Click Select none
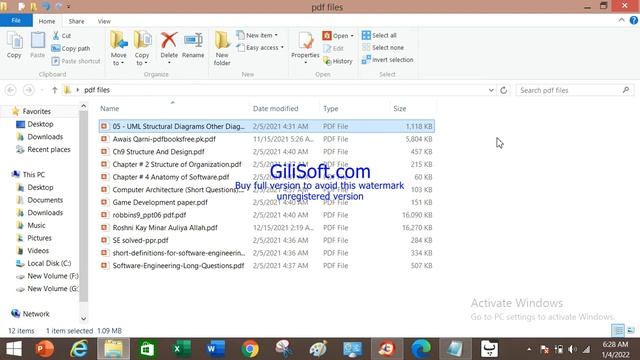Screen dimensions: 640x360 coord(383,48)
